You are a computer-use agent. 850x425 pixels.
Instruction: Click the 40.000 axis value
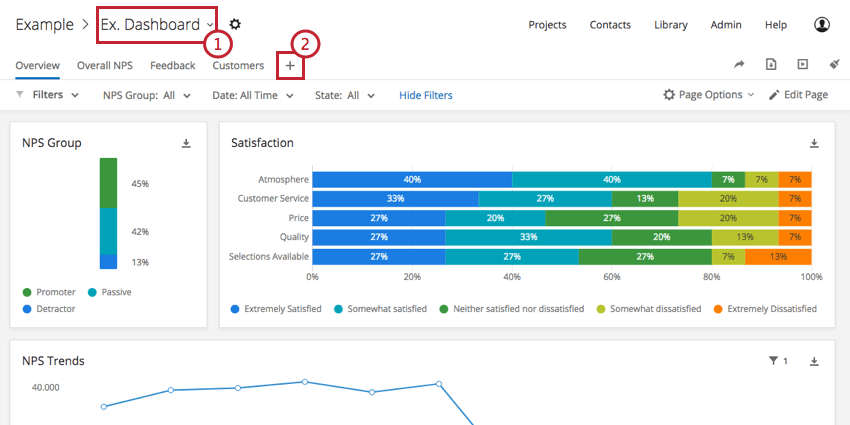(x=46, y=388)
